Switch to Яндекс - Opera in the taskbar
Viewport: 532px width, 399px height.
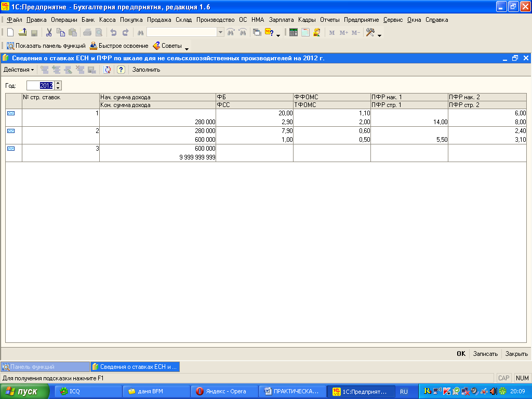[x=224, y=392]
